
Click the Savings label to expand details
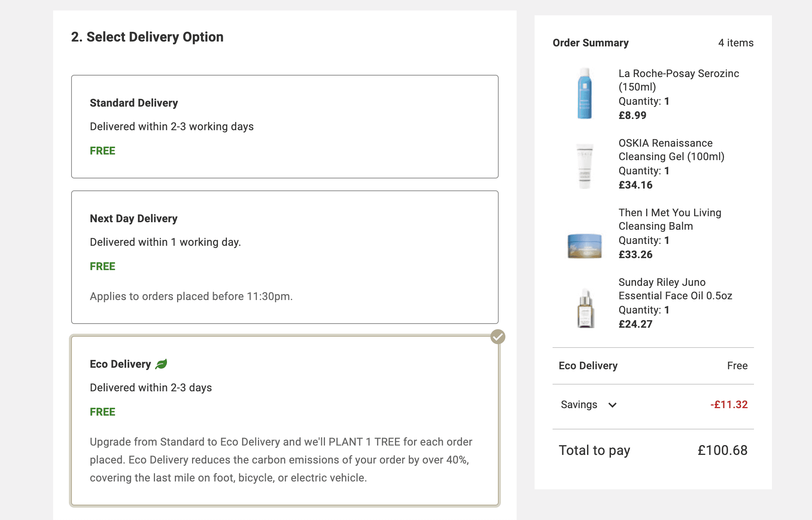[579, 405]
